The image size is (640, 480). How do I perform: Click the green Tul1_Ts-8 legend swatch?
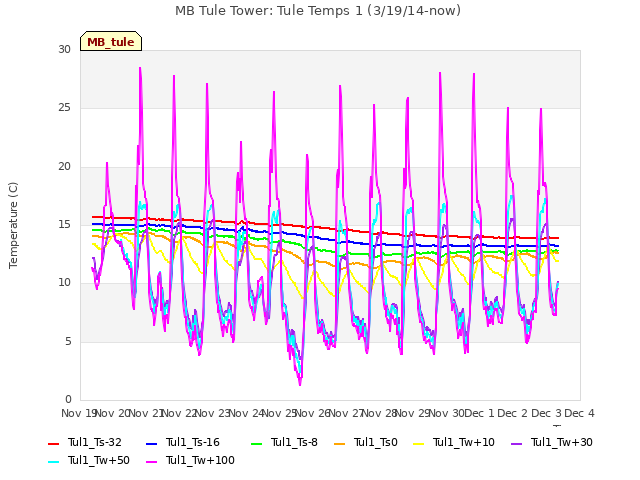point(256,444)
